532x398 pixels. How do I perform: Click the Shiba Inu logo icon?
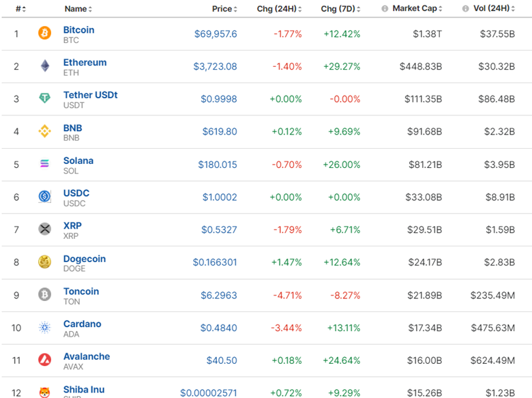point(44,393)
